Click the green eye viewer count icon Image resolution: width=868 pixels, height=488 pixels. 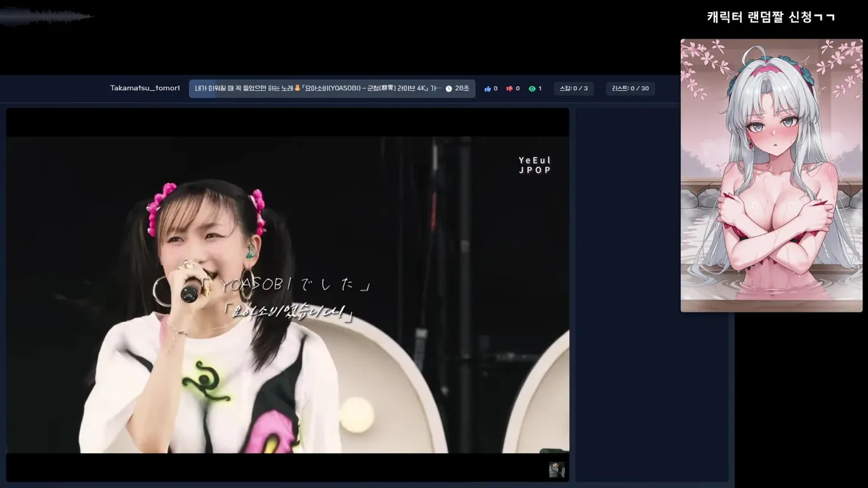(532, 89)
